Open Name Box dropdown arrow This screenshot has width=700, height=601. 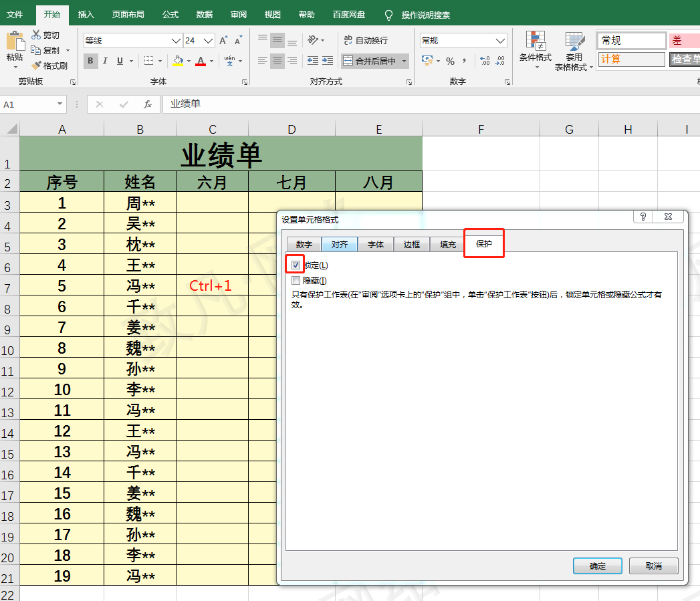pyautogui.click(x=60, y=104)
